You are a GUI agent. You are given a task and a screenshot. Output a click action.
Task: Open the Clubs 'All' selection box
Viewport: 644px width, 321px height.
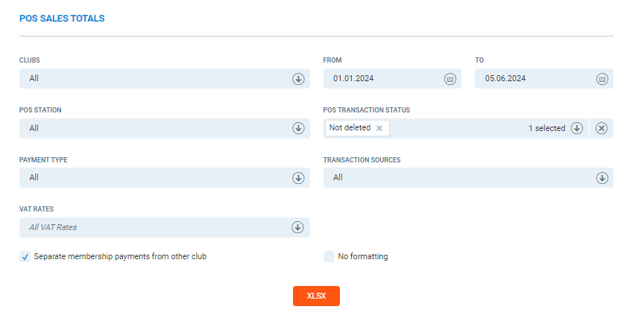point(149,79)
